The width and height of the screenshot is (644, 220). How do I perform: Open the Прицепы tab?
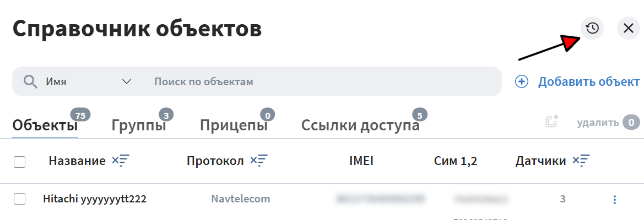coord(234,125)
